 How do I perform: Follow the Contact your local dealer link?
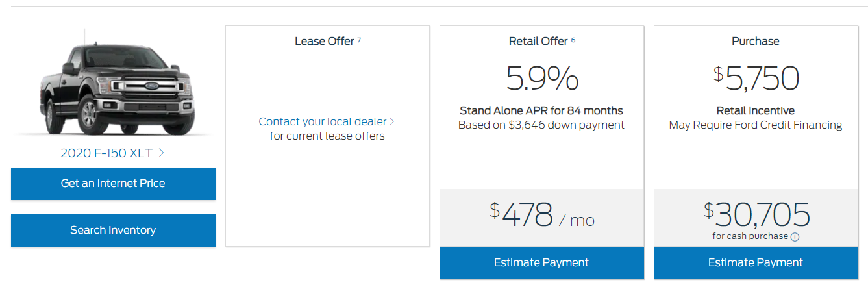point(323,121)
